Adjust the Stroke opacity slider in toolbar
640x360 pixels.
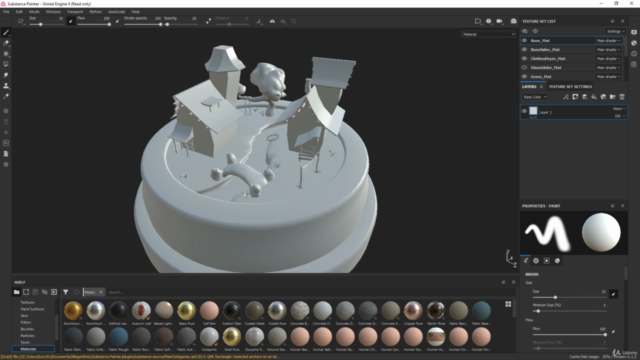tap(143, 24)
